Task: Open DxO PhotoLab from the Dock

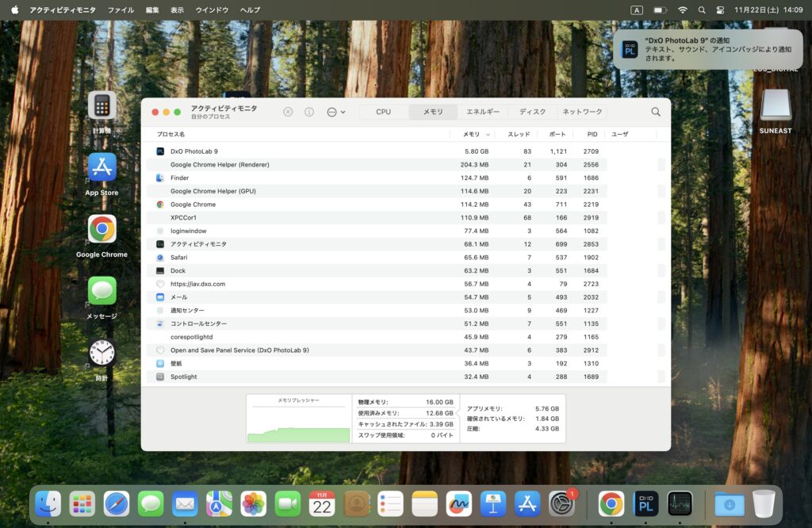Action: click(x=646, y=503)
